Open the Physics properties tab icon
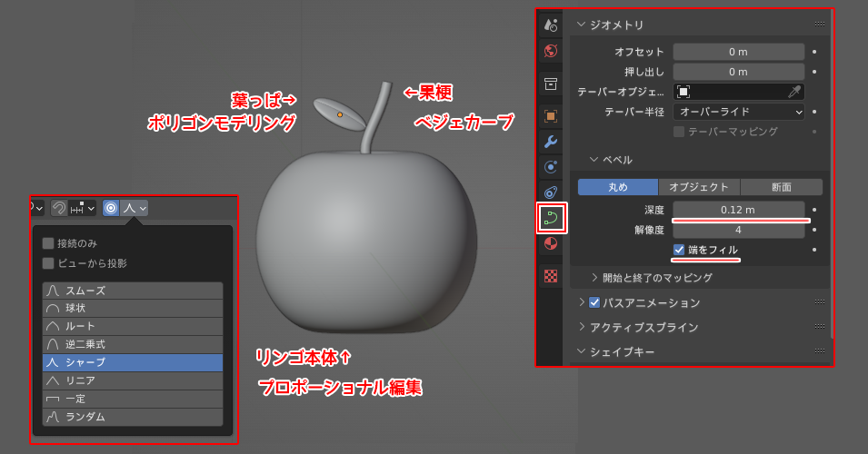868x454 pixels. click(550, 192)
